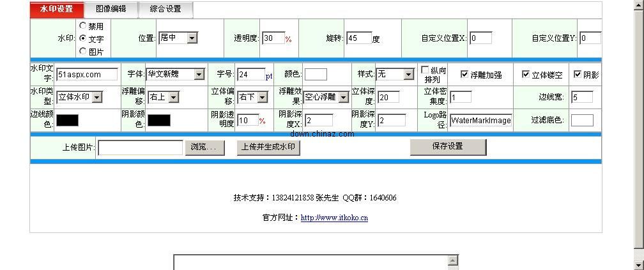Click the 水印文字 field containing 51aspx.com
This screenshot has width=644, height=270.
[86, 75]
